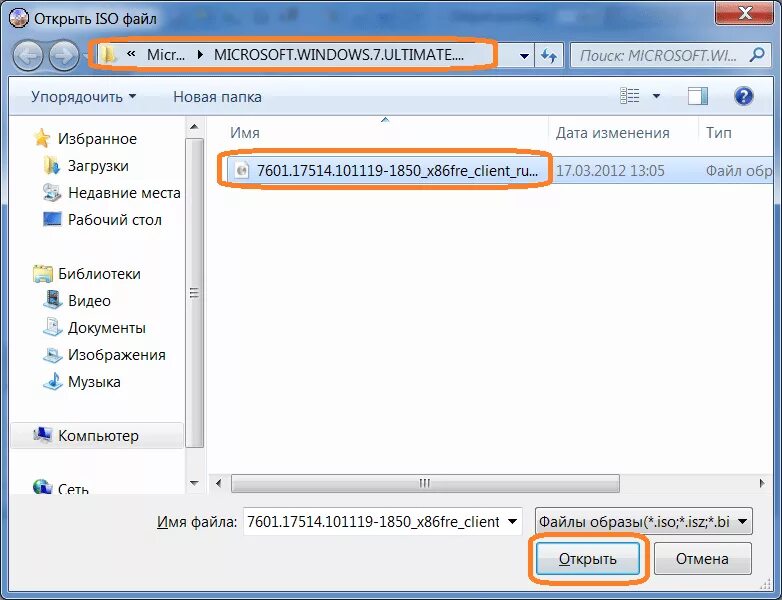Click the horizontal scrollbar right arrow
Viewport: 782px width, 600px height.
coord(762,483)
